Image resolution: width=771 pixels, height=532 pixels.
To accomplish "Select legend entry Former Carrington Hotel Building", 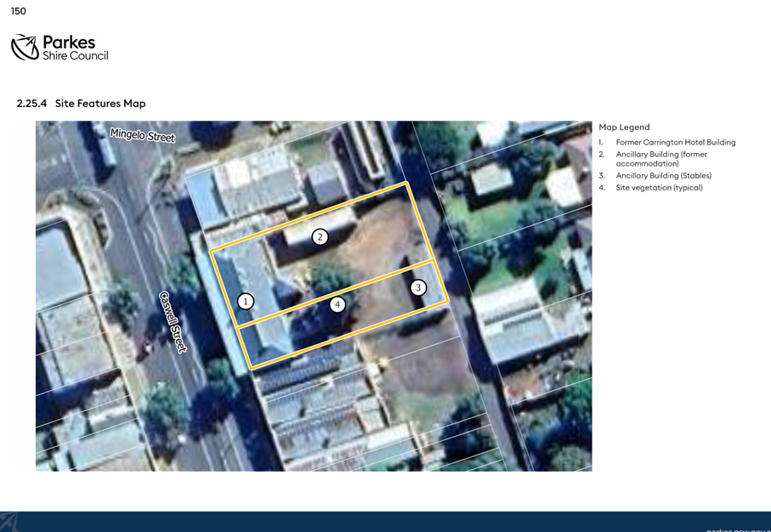I will click(676, 142).
